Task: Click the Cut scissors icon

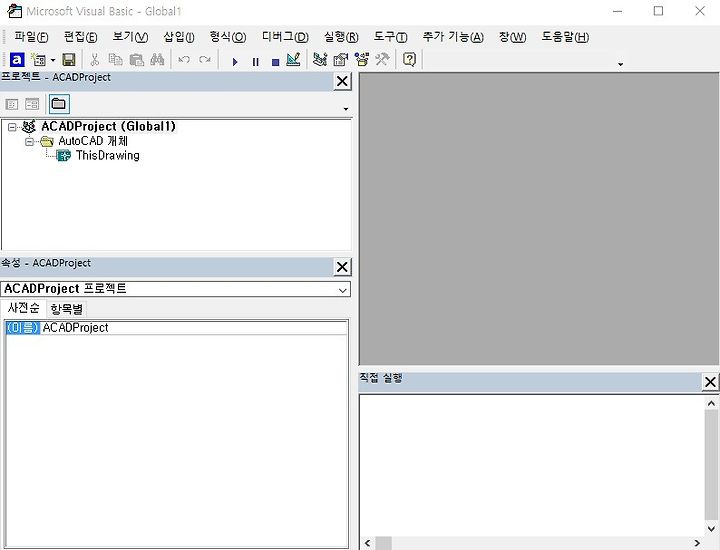Action: pyautogui.click(x=95, y=60)
